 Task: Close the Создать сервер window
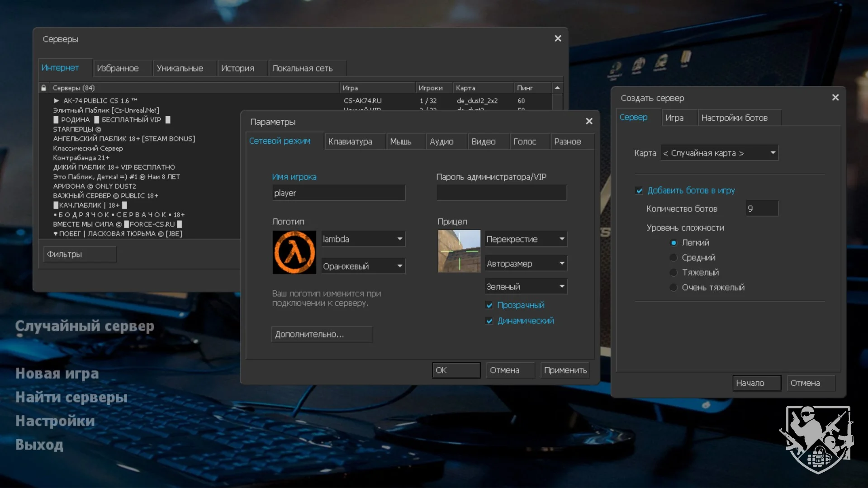point(835,98)
